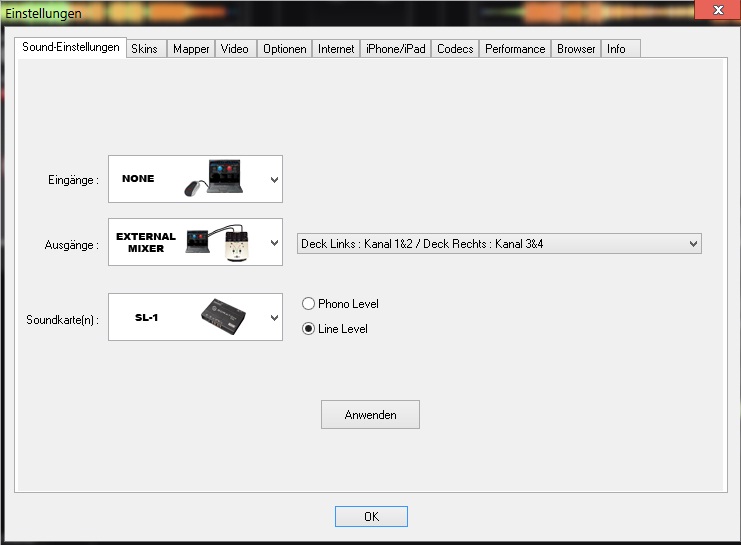Switch to the Codecs tab

click(x=455, y=49)
